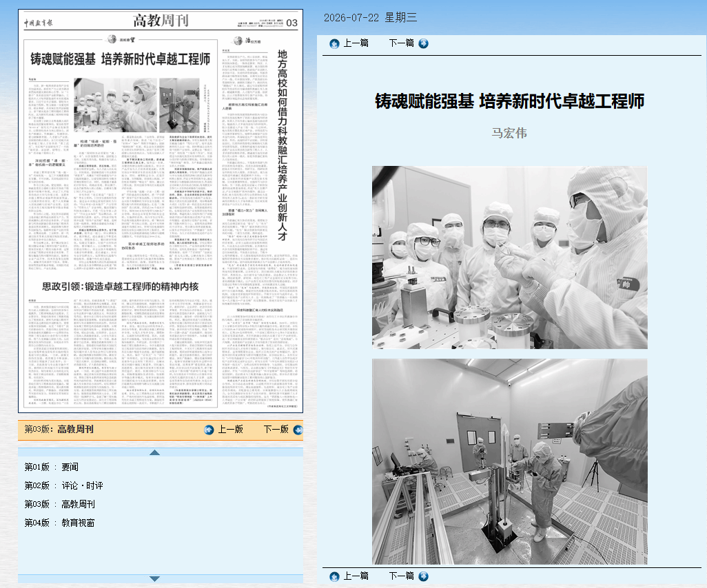Open 第02版 评论·时评 section
707x588 pixels.
click(63, 485)
